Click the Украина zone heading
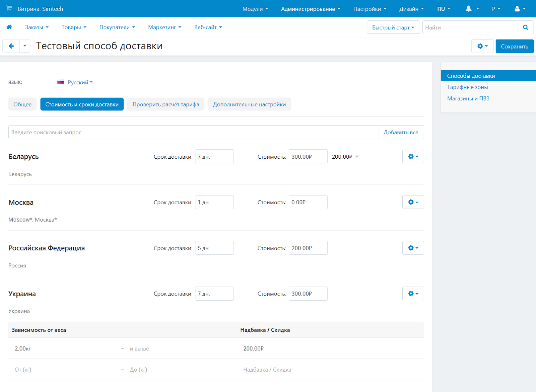This screenshot has height=392, width=536. pos(22,294)
